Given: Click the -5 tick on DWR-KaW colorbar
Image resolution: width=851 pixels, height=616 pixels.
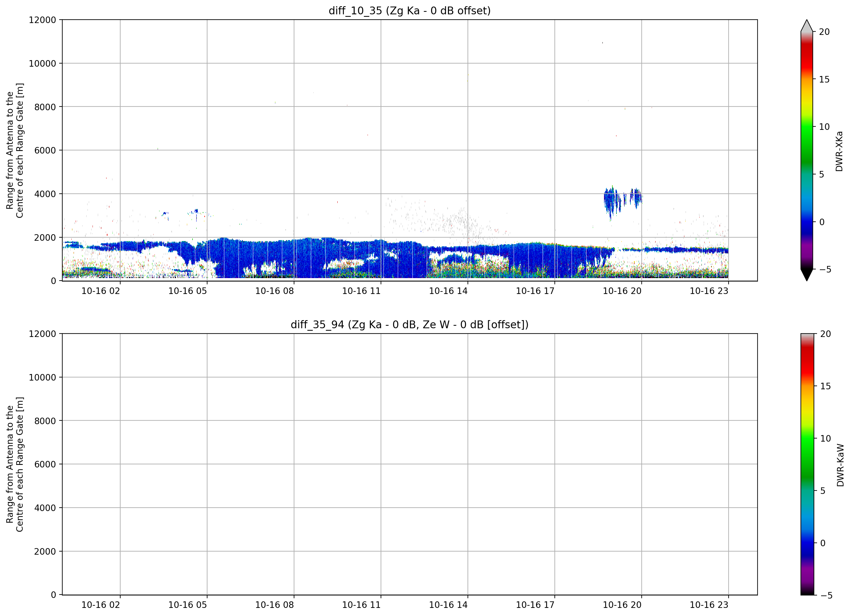Looking at the screenshot, I should click(x=826, y=595).
